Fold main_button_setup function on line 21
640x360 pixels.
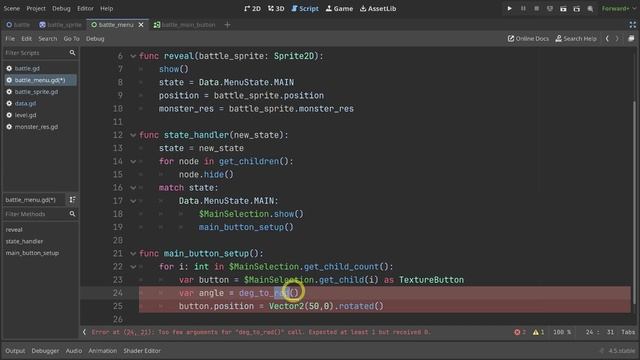[133, 253]
